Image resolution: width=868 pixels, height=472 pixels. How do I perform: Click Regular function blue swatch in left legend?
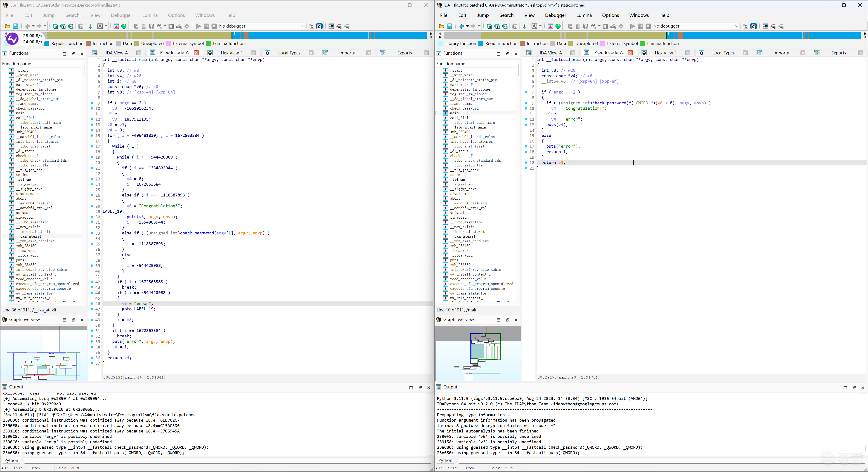coord(47,43)
